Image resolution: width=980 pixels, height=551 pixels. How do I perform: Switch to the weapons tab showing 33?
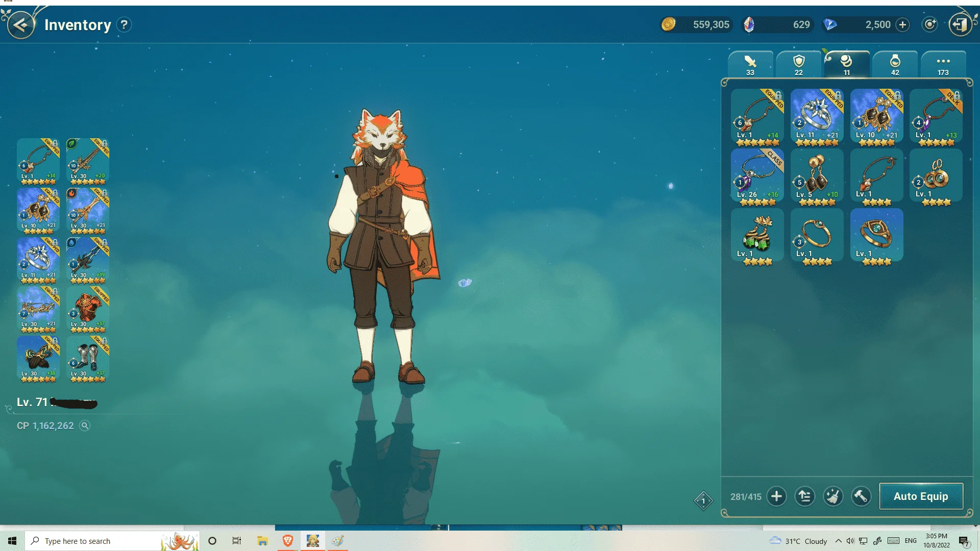pyautogui.click(x=750, y=65)
